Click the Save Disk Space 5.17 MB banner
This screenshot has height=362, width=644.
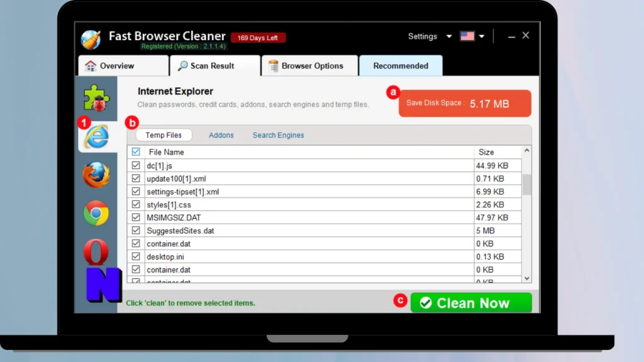[x=465, y=104]
